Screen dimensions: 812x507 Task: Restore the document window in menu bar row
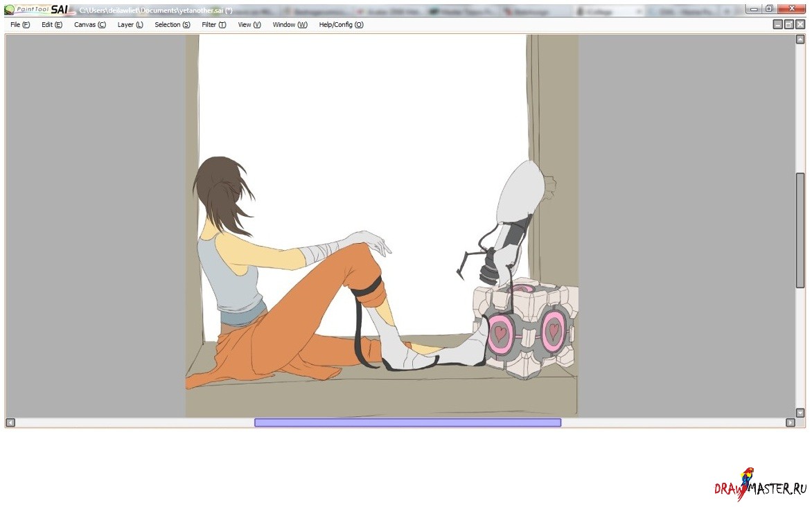[788, 24]
